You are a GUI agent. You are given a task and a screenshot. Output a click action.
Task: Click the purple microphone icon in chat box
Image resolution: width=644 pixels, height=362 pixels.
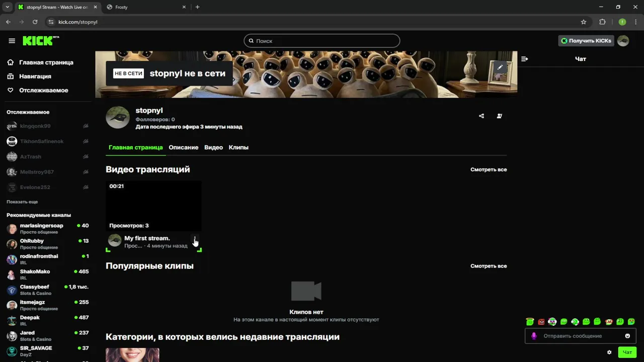coord(534,336)
